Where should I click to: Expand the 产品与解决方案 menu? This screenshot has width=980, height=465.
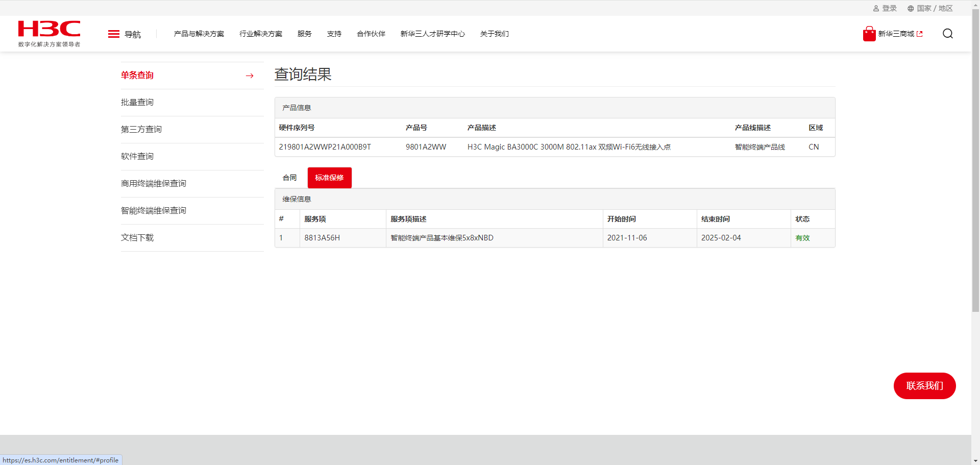tap(199, 34)
